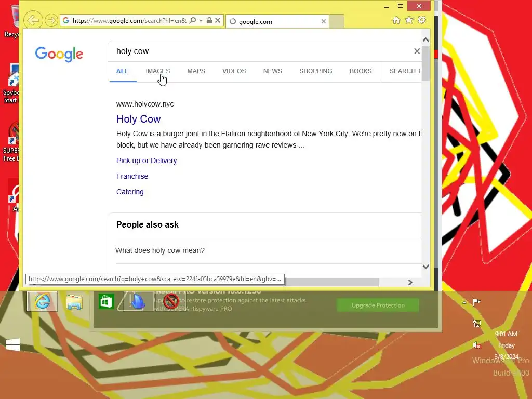Click the security lock icon
This screenshot has height=399, width=532.
coord(209,20)
